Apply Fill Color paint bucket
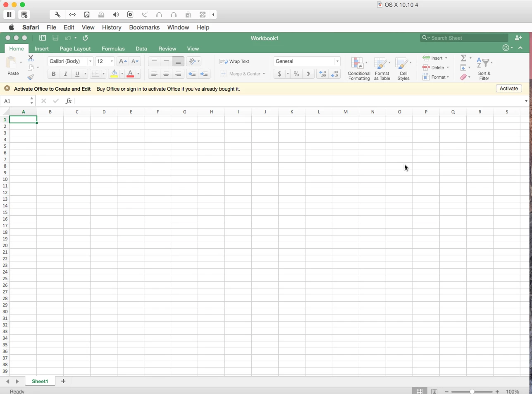The image size is (532, 394). [114, 74]
